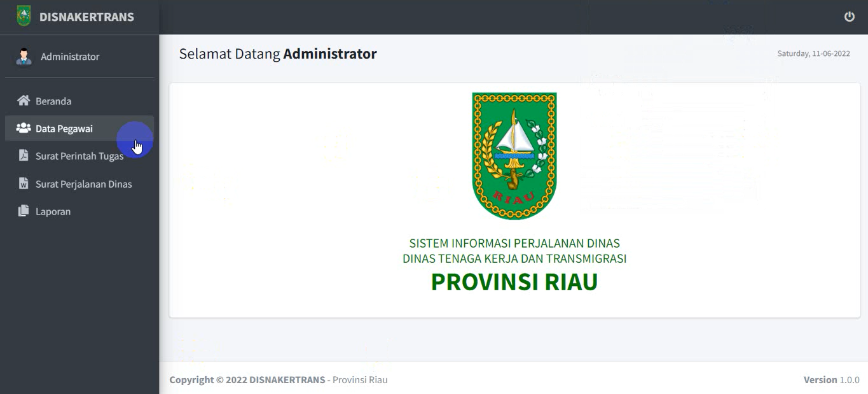Open Surat Perjalanan Dinas menu
This screenshot has height=394, width=868.
click(x=79, y=184)
